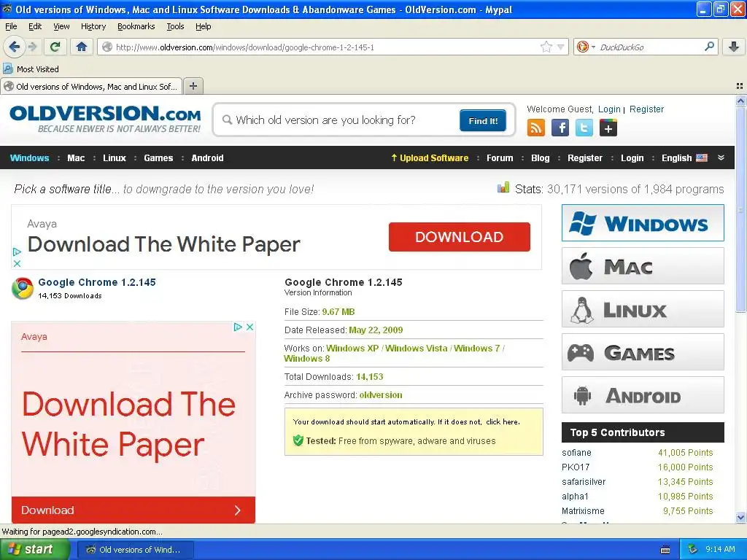Open the Edit menu
The image size is (747, 560).
(x=35, y=26)
